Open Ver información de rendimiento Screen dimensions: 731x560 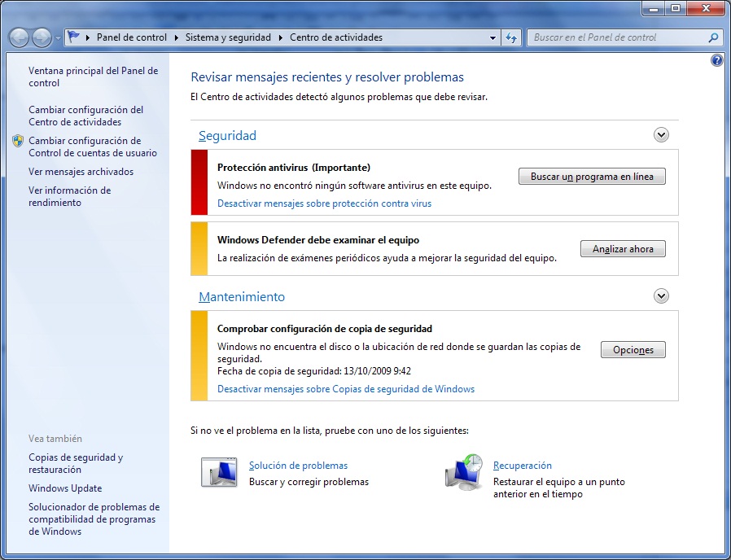point(69,196)
